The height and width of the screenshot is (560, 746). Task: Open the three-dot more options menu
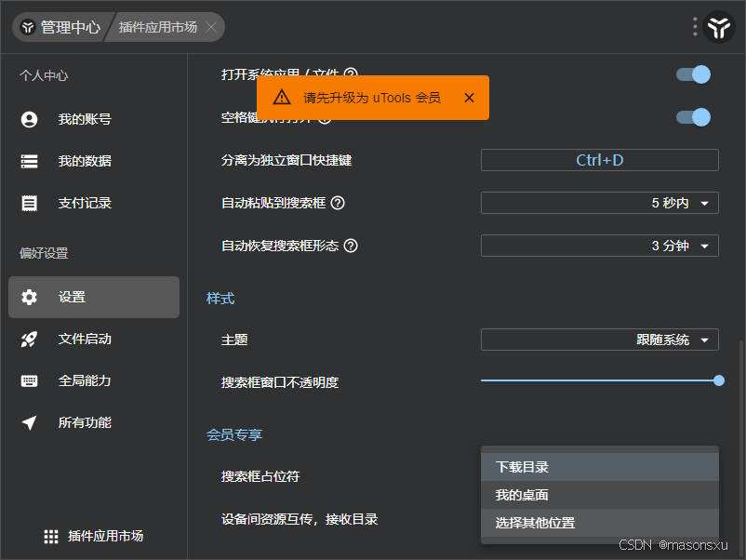point(695,27)
